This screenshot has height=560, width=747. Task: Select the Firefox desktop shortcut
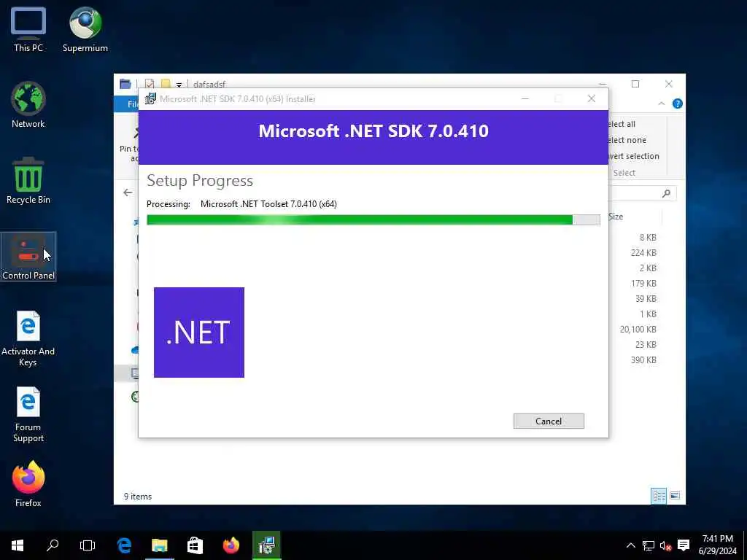click(x=28, y=484)
